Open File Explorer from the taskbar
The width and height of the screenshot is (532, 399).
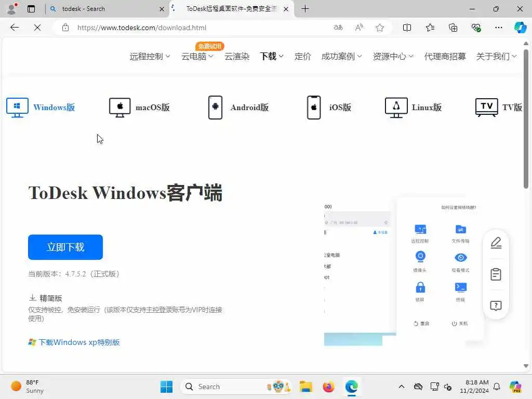coord(305,387)
